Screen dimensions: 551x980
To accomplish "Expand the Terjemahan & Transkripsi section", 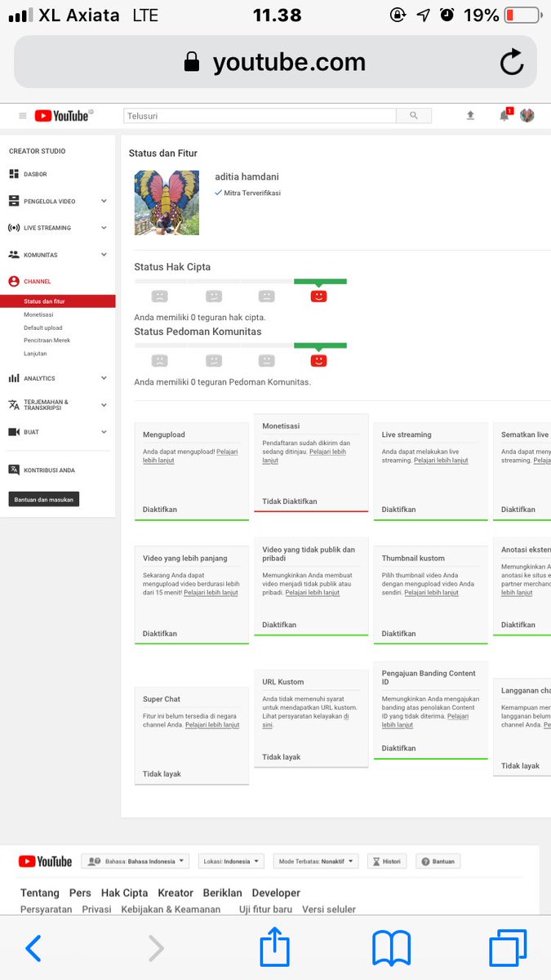I will click(104, 405).
